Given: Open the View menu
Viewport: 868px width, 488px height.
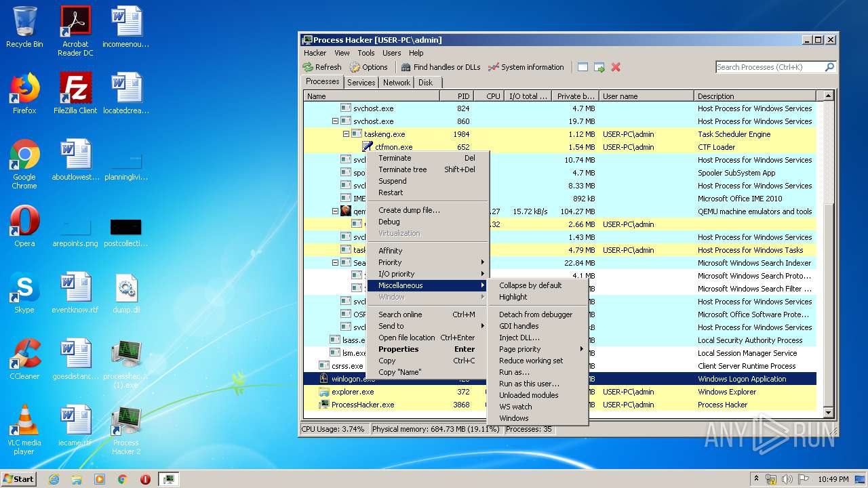Looking at the screenshot, I should [x=342, y=53].
